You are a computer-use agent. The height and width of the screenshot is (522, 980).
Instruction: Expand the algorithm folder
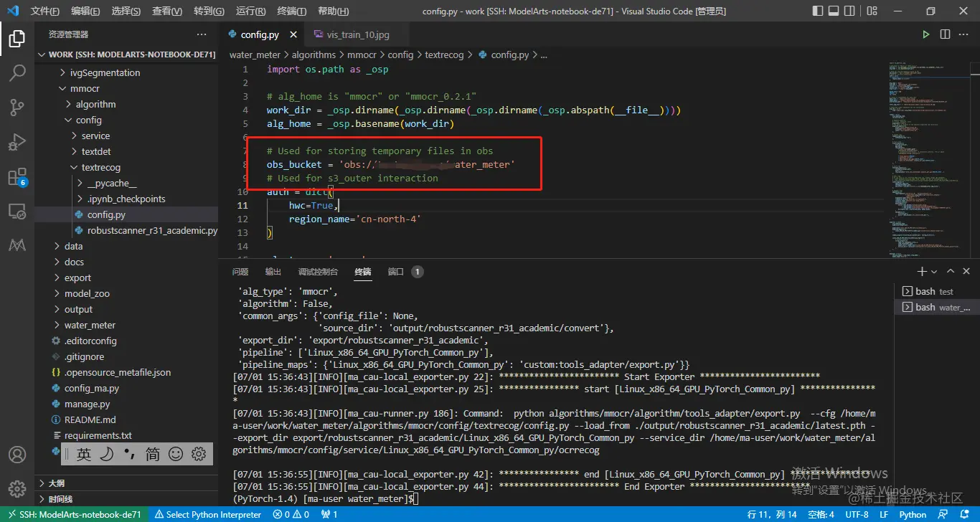[x=126, y=104]
